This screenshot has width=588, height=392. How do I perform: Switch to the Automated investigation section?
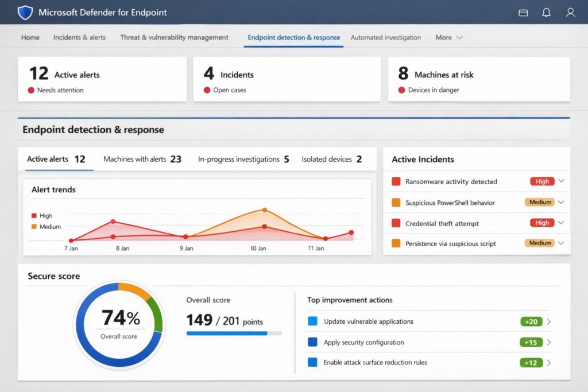pyautogui.click(x=385, y=37)
